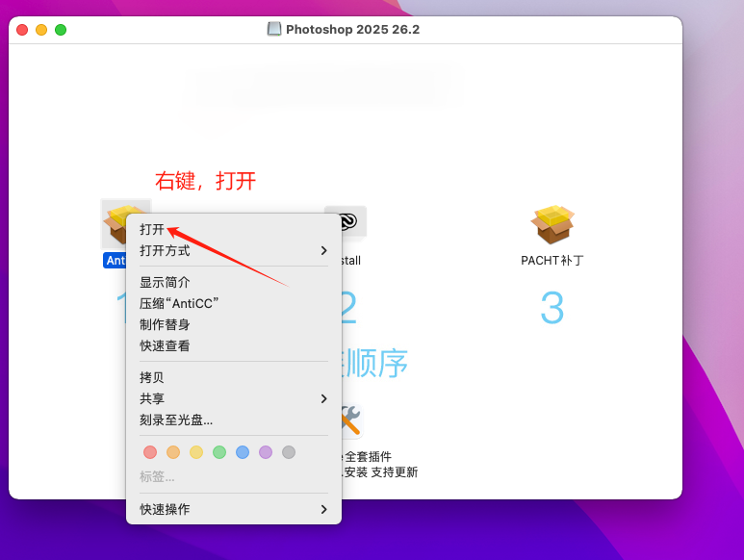Apply the gray tag color

pos(289,452)
